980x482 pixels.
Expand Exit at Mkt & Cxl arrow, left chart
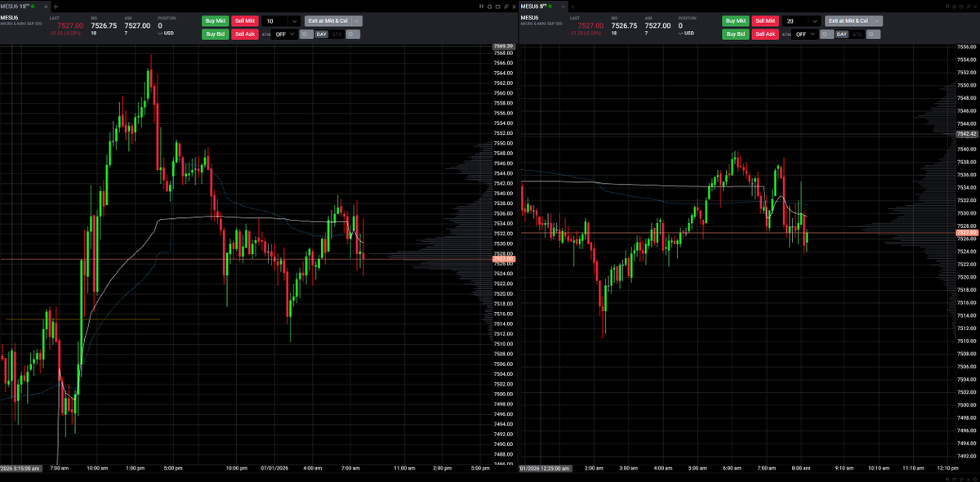(357, 21)
